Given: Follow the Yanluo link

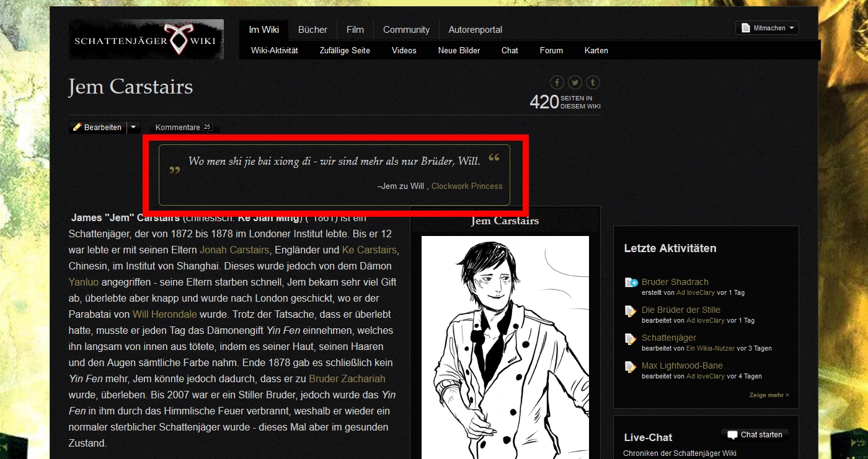Looking at the screenshot, I should coord(84,282).
